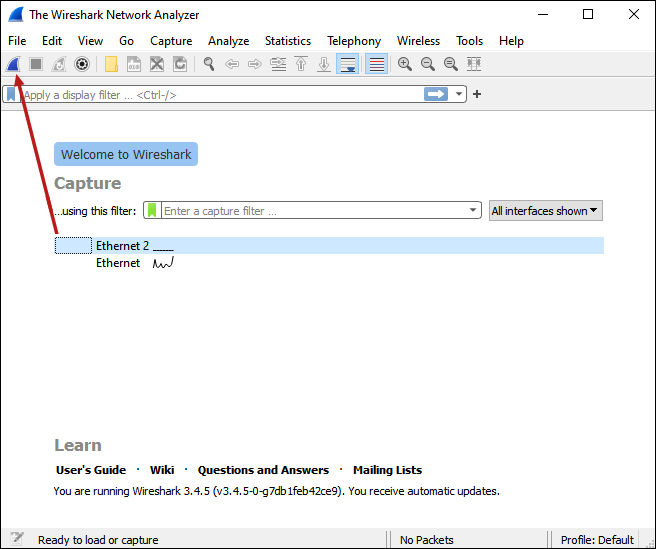Go to a specified packet icon

(x=278, y=64)
